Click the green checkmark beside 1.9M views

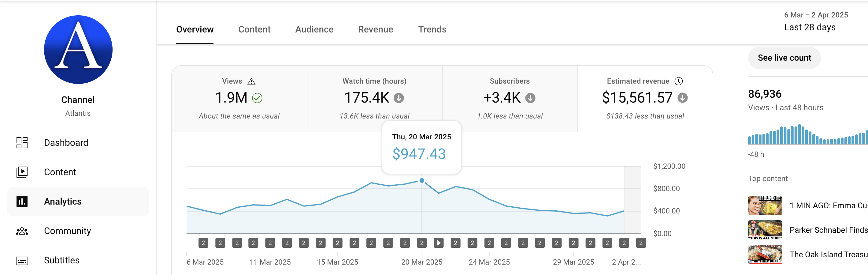click(x=257, y=98)
